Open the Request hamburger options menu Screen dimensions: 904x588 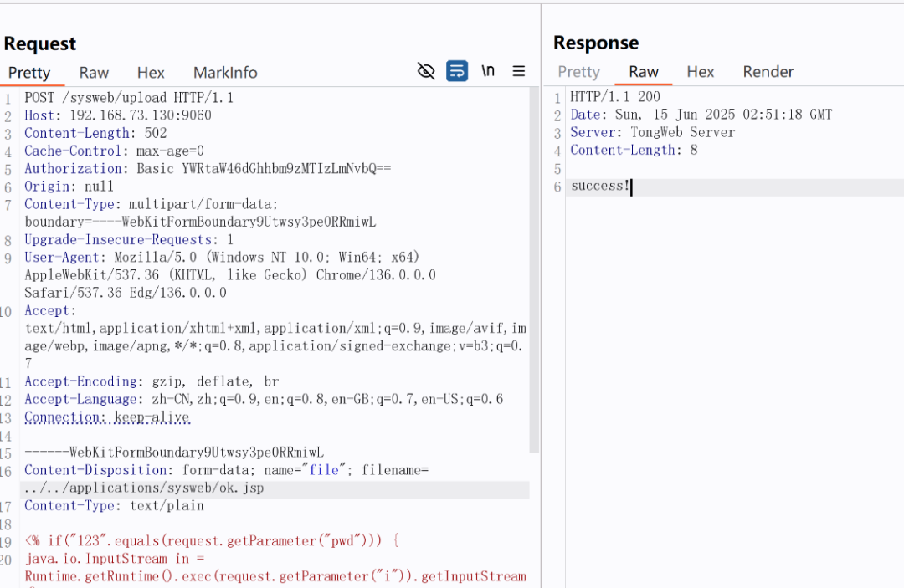click(518, 71)
